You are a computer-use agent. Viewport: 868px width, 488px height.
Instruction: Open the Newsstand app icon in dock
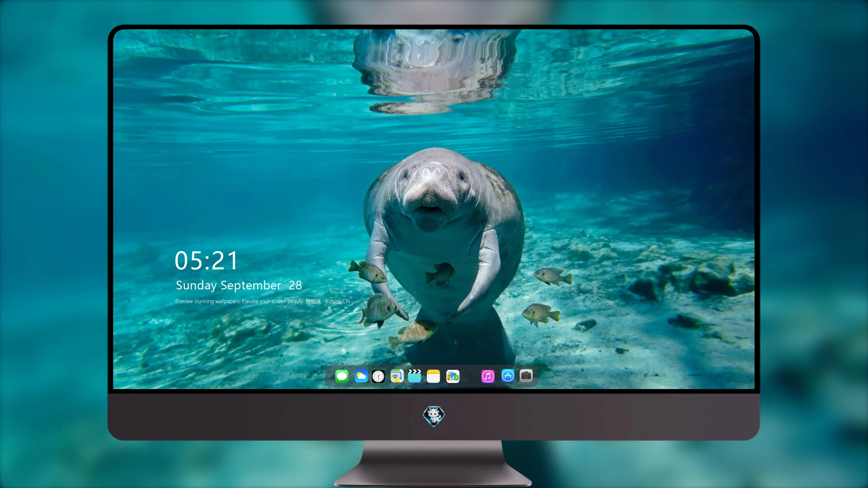pos(453,376)
